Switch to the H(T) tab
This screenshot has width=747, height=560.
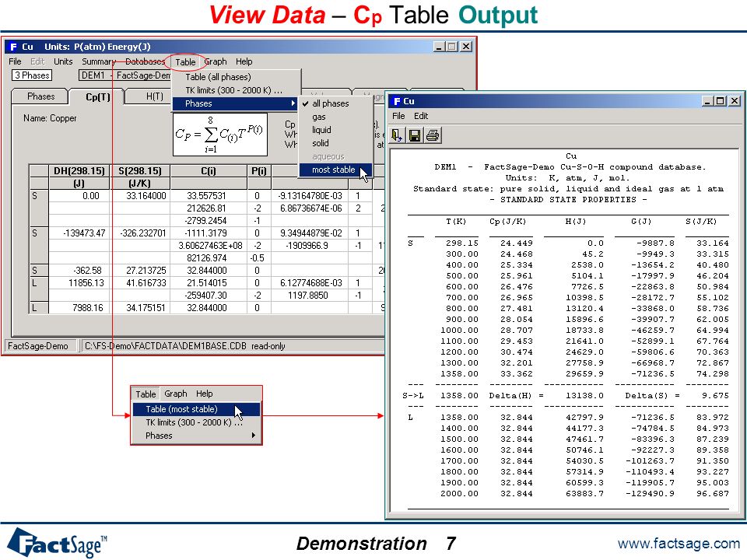154,96
